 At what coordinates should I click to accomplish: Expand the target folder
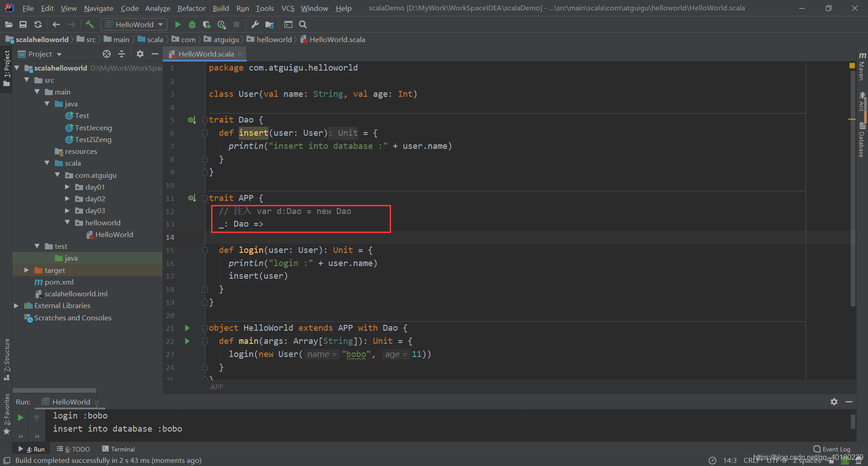click(27, 270)
